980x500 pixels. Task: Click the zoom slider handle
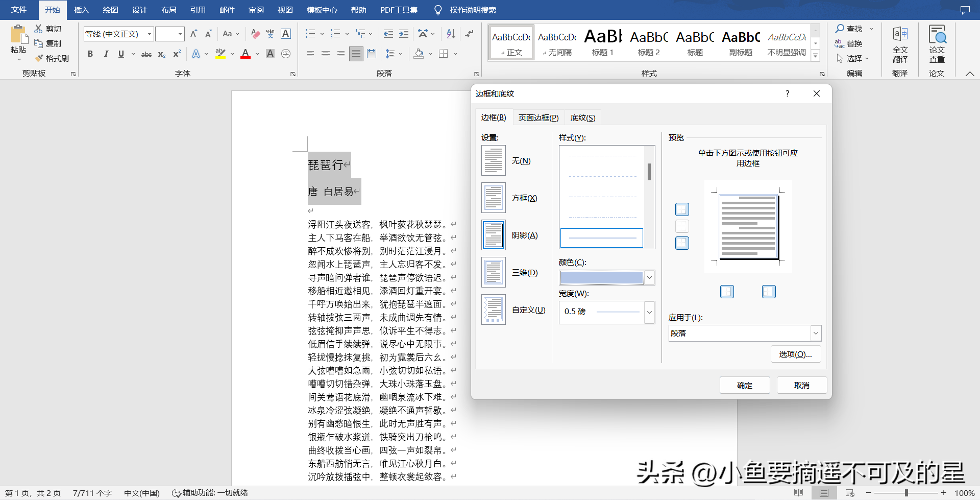[906, 493]
